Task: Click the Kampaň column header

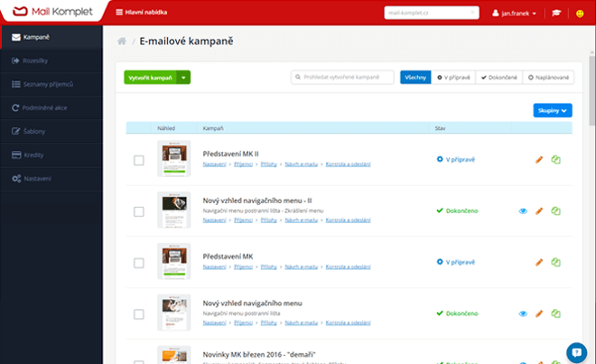Action: click(213, 128)
